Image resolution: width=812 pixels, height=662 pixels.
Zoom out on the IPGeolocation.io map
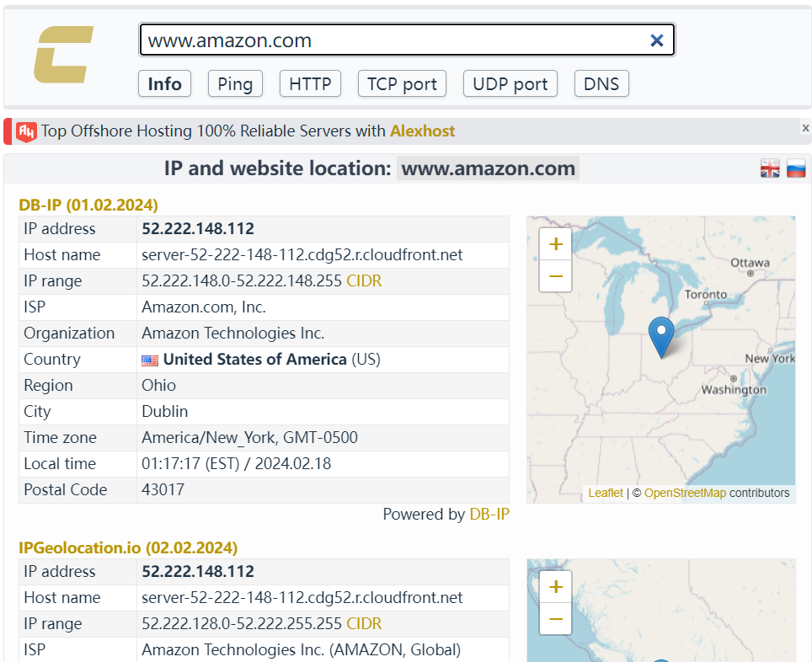pyautogui.click(x=556, y=619)
